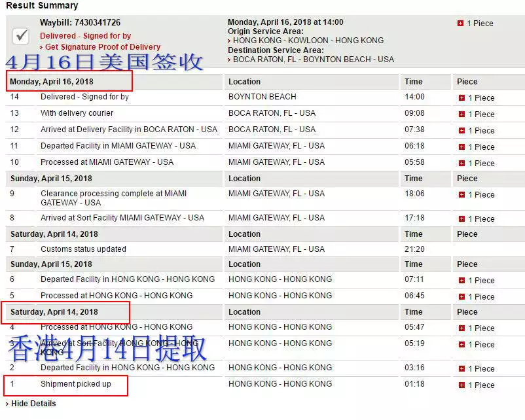The image size is (525, 420).
Task: Select Departed Facility in HONG KONG event at 03:16
Action: pyautogui.click(x=128, y=368)
